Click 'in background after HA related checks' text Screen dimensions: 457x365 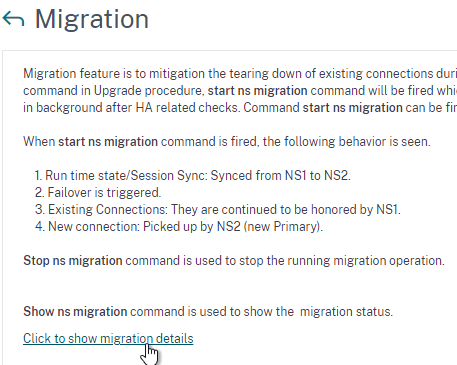tap(131, 107)
